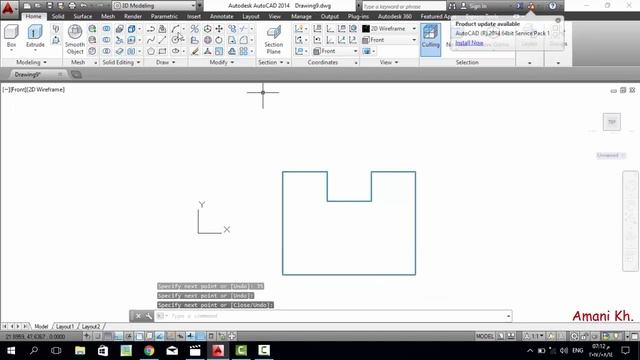
Task: Open the 3D Modeling workspace dropdown
Action: [154, 6]
